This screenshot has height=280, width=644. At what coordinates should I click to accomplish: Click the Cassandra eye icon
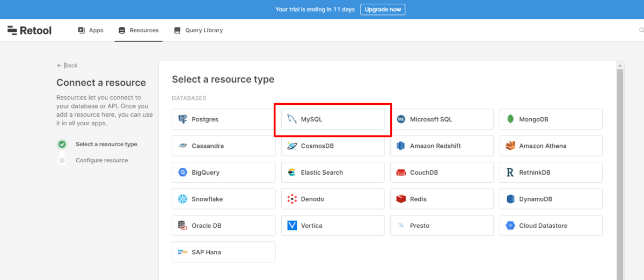click(182, 146)
